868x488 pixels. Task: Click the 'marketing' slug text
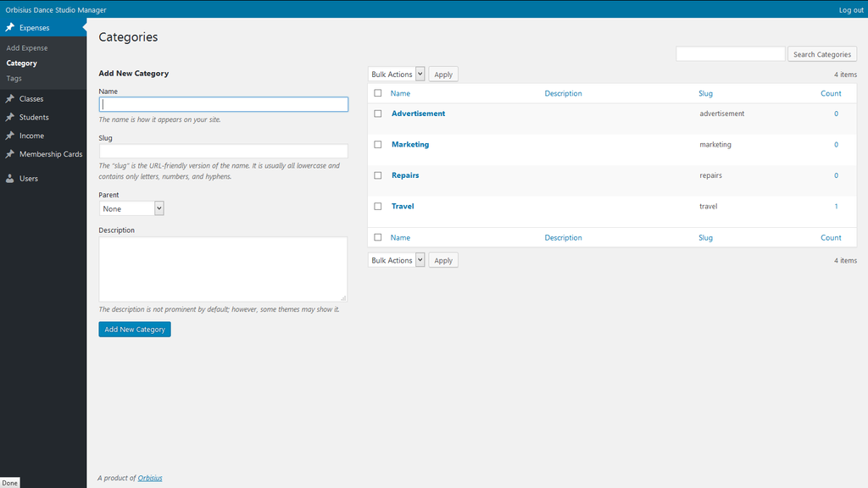pyautogui.click(x=715, y=144)
